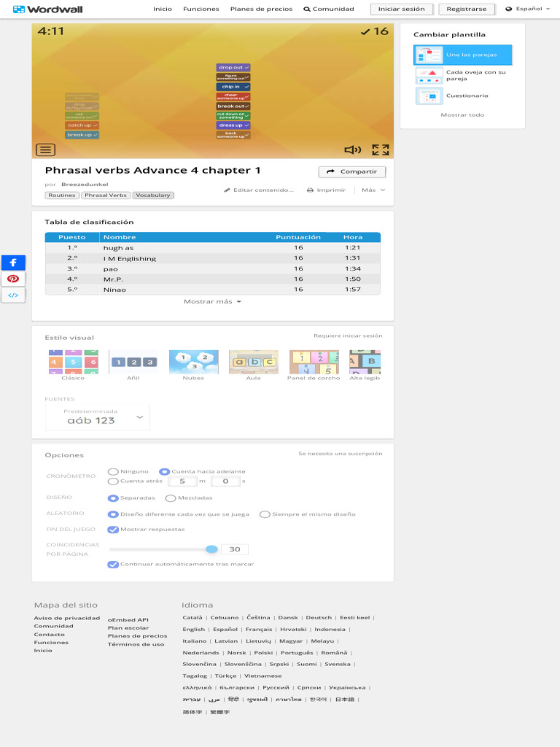This screenshot has width=560, height=747.
Task: Select Cuenta atrás radio button
Action: (113, 481)
